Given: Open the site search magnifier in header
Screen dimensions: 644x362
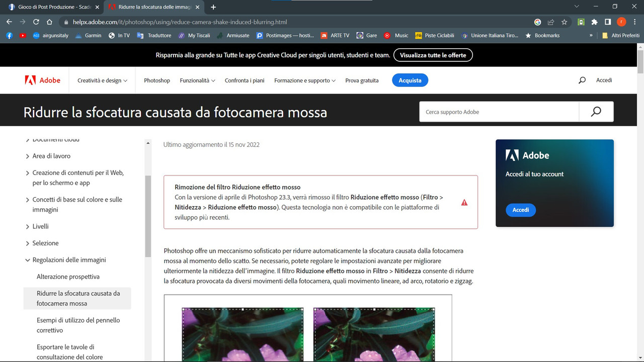Looking at the screenshot, I should pyautogui.click(x=582, y=80).
